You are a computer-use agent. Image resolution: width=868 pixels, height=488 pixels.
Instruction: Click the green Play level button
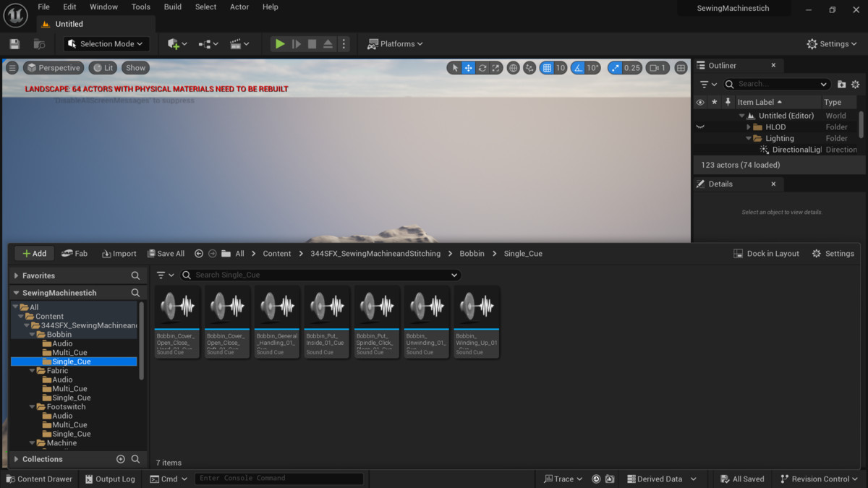[279, 44]
